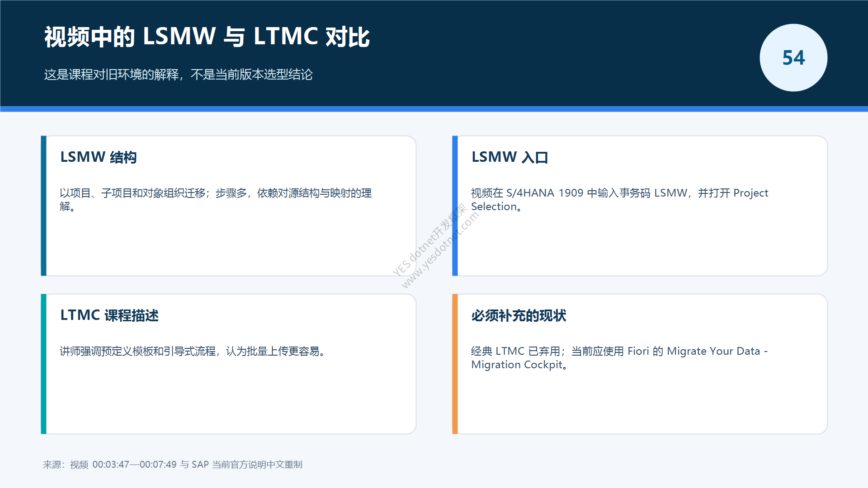Click the words 'Migration Cockpit'
Viewport: 868px width, 488px height.
516,365
